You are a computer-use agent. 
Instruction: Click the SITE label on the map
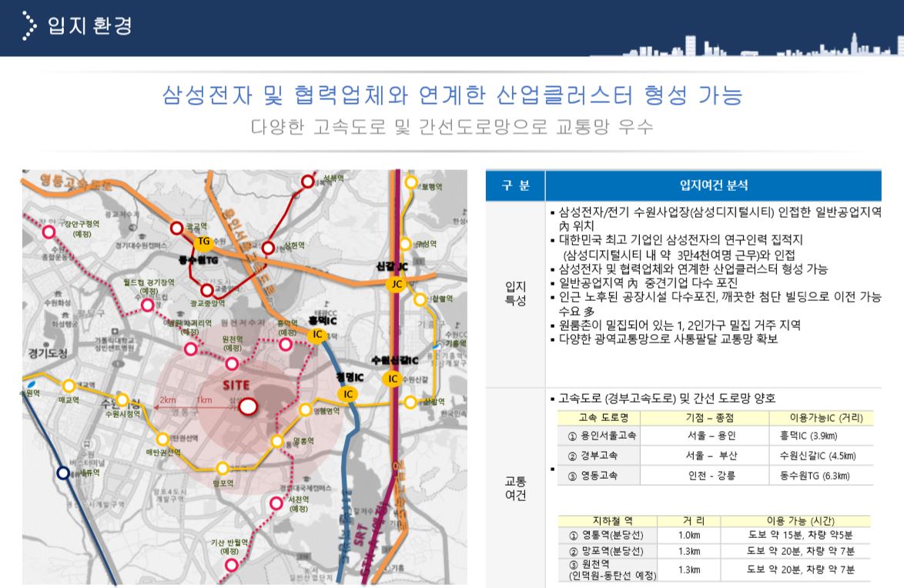[236, 385]
